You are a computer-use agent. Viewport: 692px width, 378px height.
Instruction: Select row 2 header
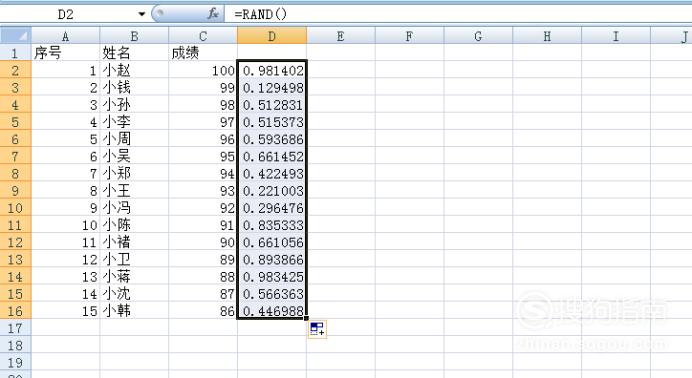point(15,70)
